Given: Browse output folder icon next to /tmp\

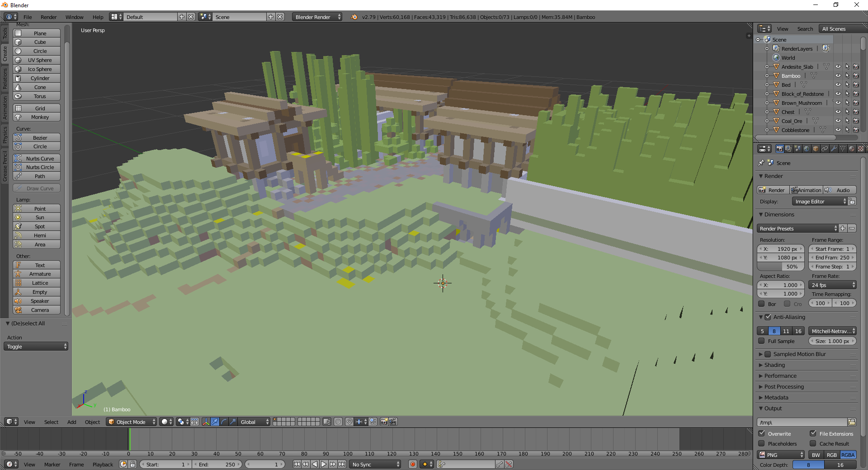Looking at the screenshot, I should (x=852, y=422).
